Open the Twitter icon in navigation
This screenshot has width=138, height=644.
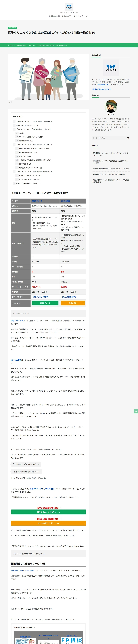[x=87, y=16]
